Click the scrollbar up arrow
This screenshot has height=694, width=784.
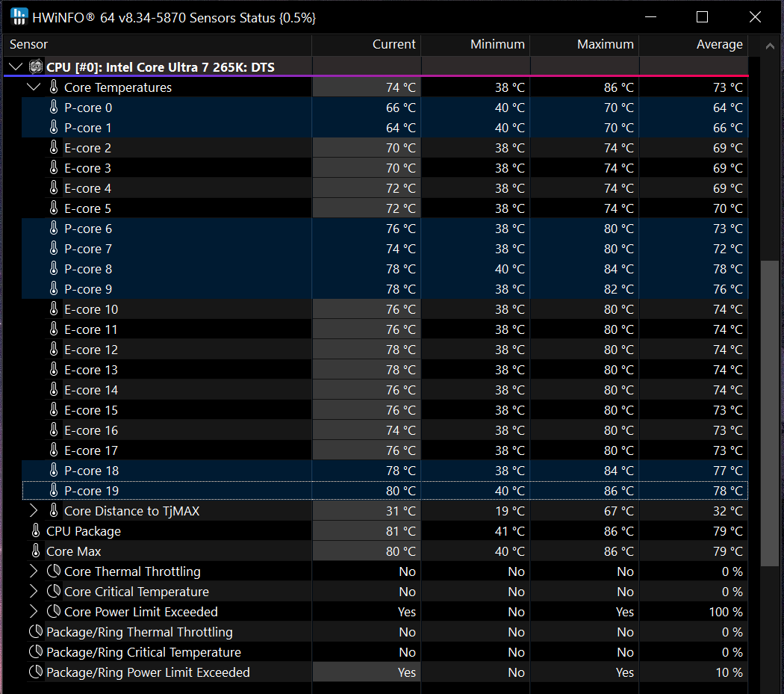click(x=770, y=46)
